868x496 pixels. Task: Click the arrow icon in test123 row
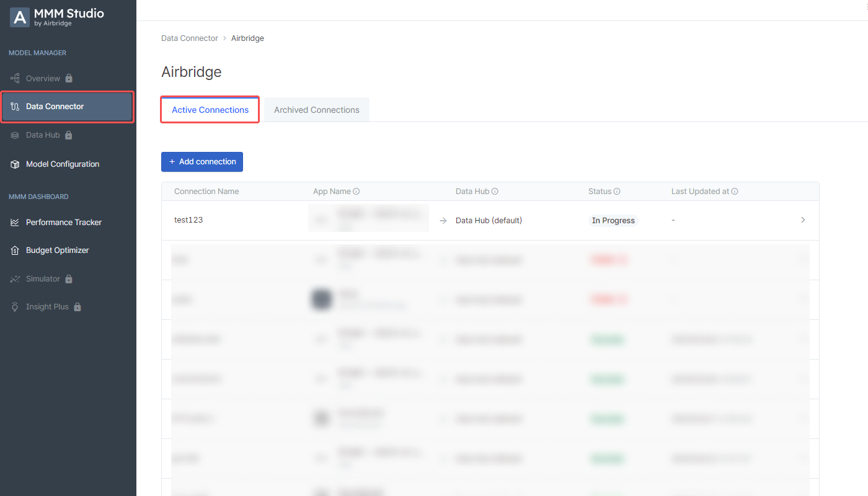click(443, 220)
